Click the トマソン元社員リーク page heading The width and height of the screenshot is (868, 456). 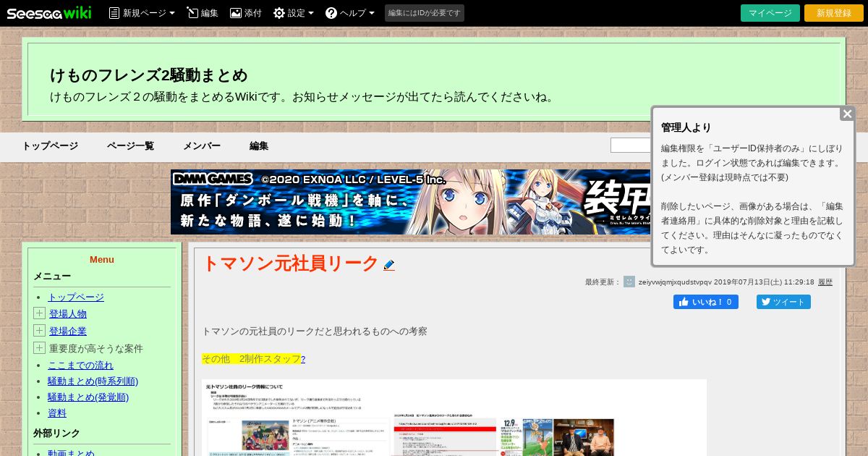pos(290,263)
